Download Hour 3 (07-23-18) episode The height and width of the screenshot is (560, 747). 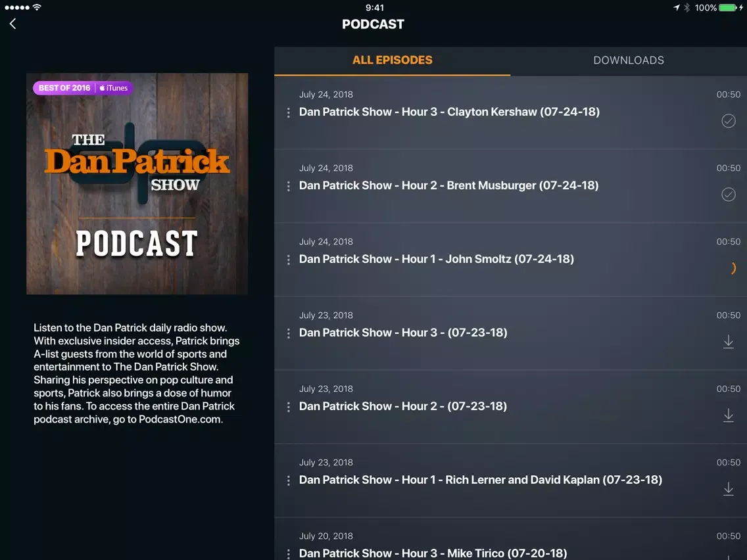coord(729,341)
